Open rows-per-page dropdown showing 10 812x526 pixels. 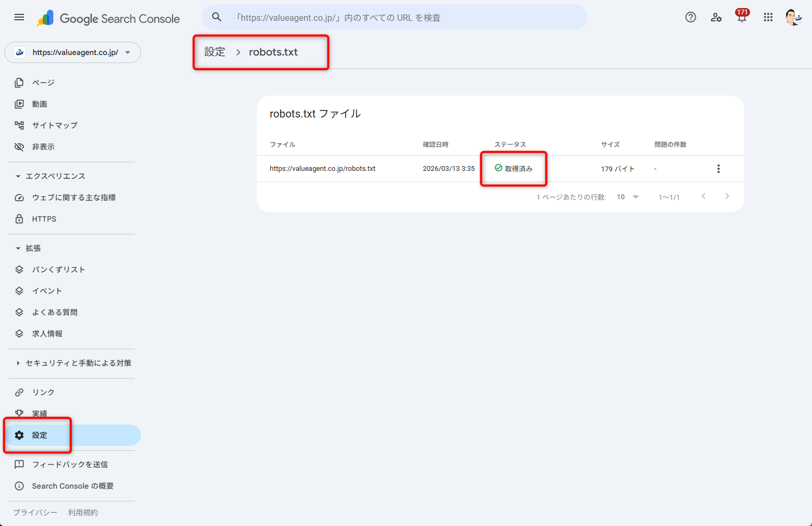coord(628,197)
